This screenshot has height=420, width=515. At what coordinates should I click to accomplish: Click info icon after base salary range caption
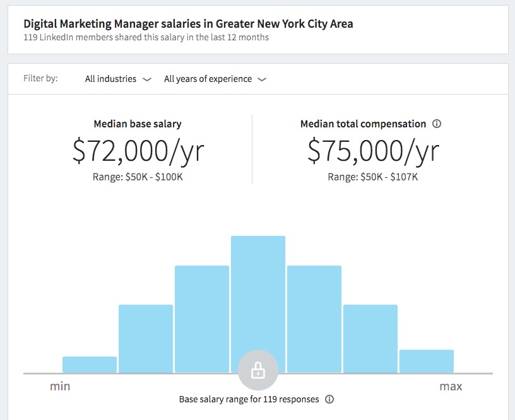click(x=329, y=399)
